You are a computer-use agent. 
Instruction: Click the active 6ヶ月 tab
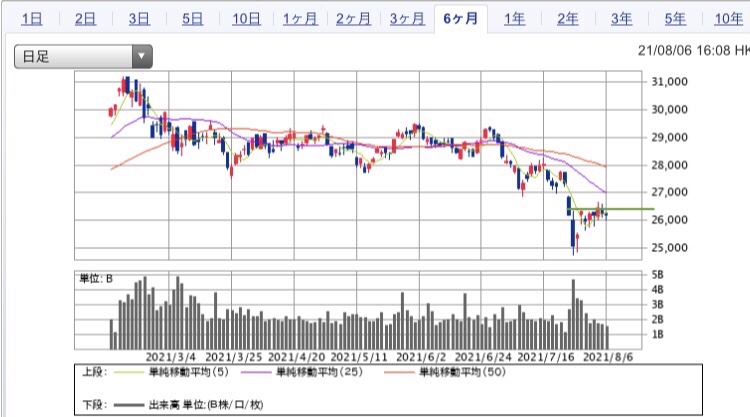[x=462, y=19]
